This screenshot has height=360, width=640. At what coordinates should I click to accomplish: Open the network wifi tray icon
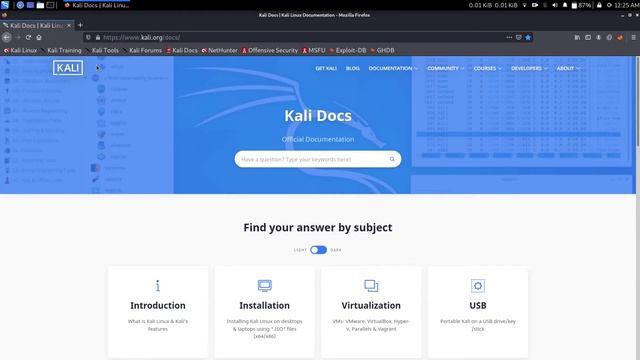pos(524,5)
